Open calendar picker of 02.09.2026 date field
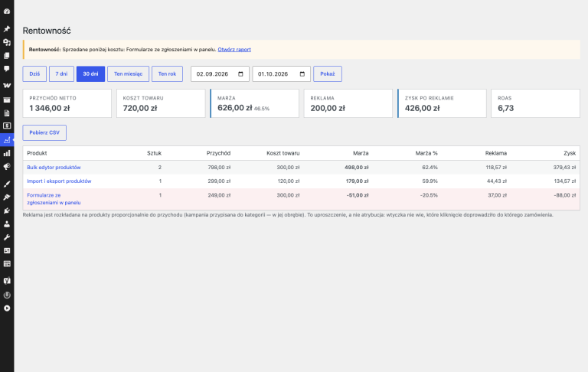Image resolution: width=588 pixels, height=372 pixels. click(240, 74)
